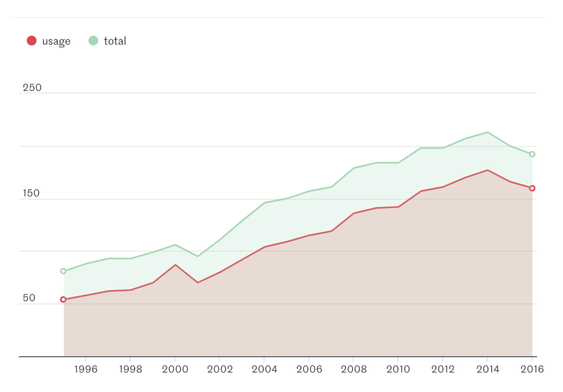The width and height of the screenshot is (563, 392).
Task: Click the green total legend dot
Action: pyautogui.click(x=94, y=41)
